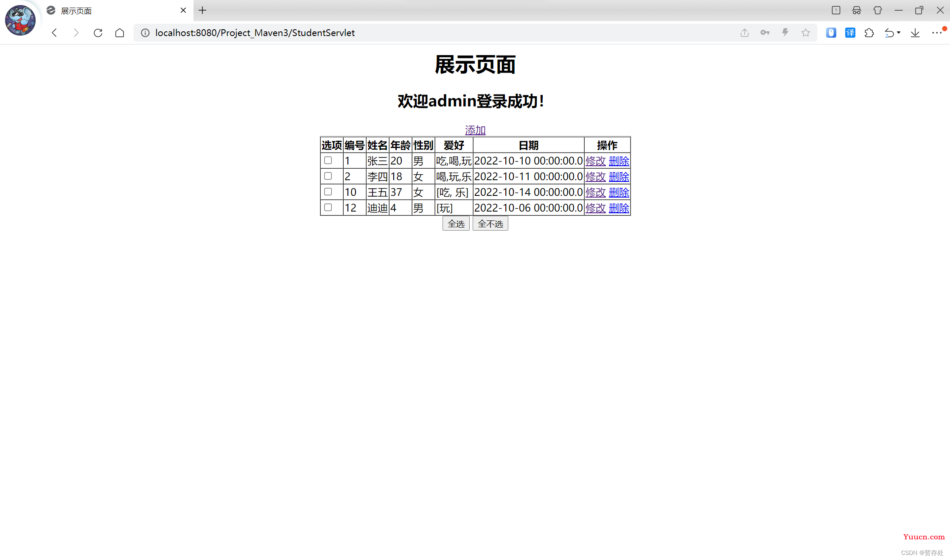This screenshot has width=950, height=560.
Task: Expand the undo closed tab dropdown arrow
Action: (899, 33)
